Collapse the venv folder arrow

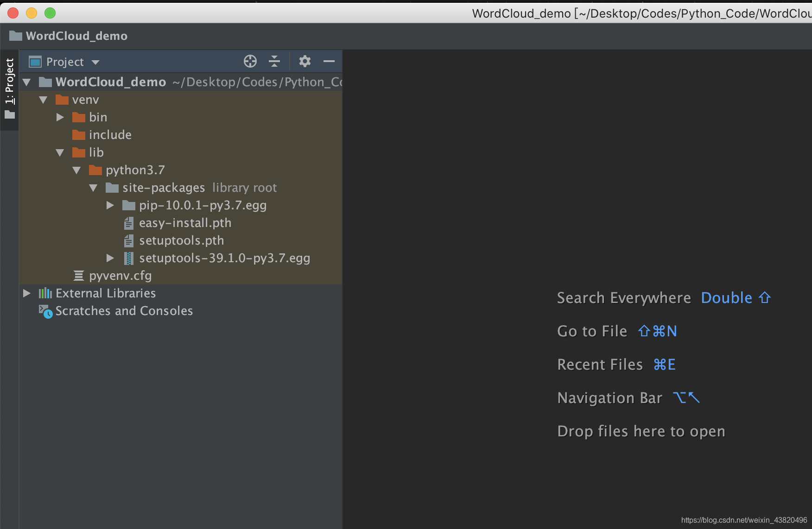[44, 100]
